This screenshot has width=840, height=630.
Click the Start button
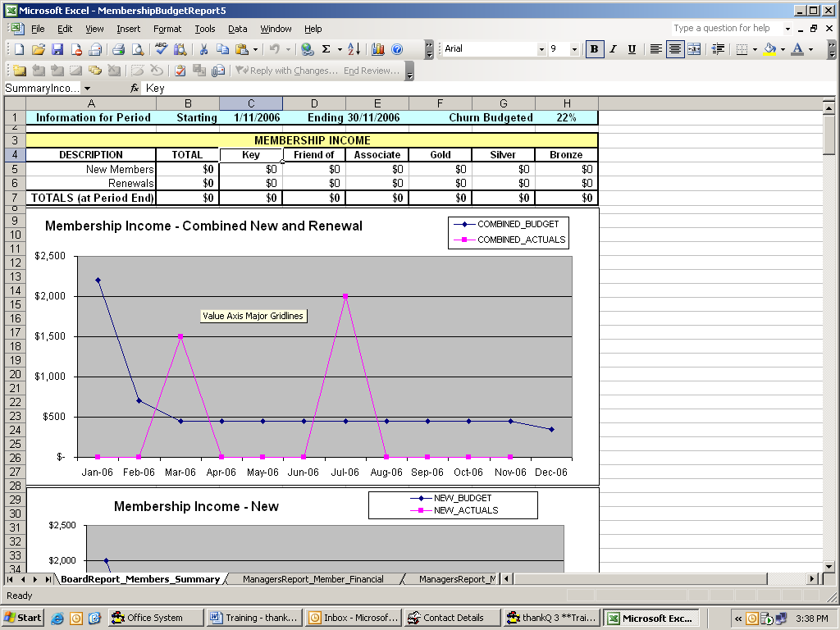click(x=23, y=618)
